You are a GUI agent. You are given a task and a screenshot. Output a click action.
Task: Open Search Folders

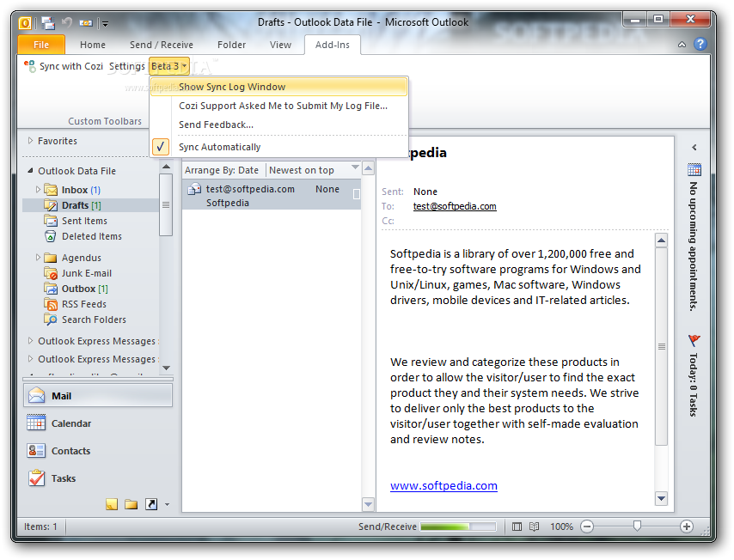94,320
